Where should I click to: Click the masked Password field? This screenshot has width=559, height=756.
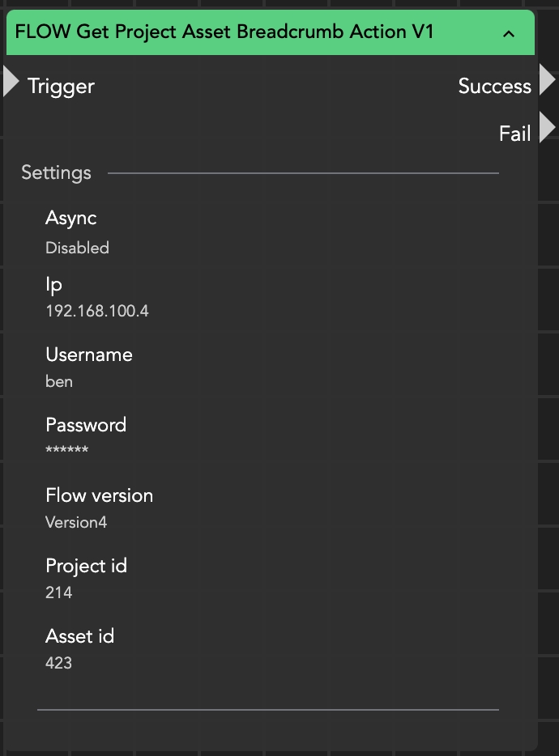66,451
